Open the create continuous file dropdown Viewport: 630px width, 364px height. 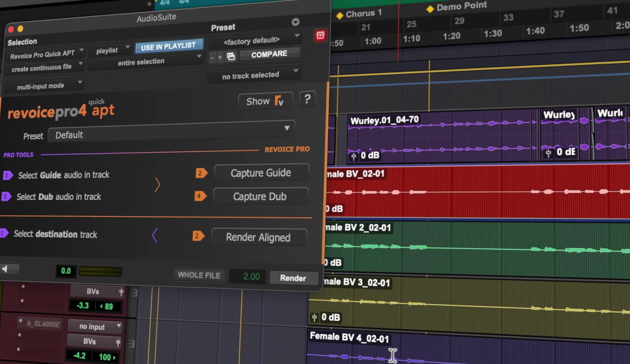click(x=46, y=68)
